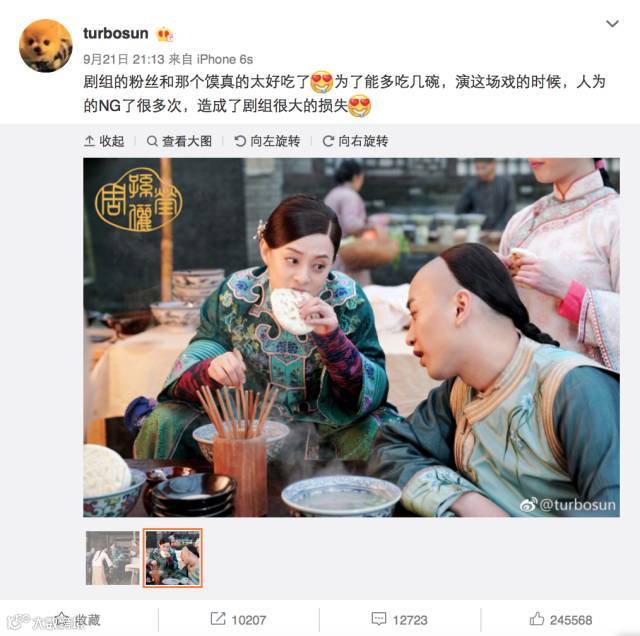Click the clockwise rotate arrow icon
This screenshot has height=636, width=640.
point(328,141)
